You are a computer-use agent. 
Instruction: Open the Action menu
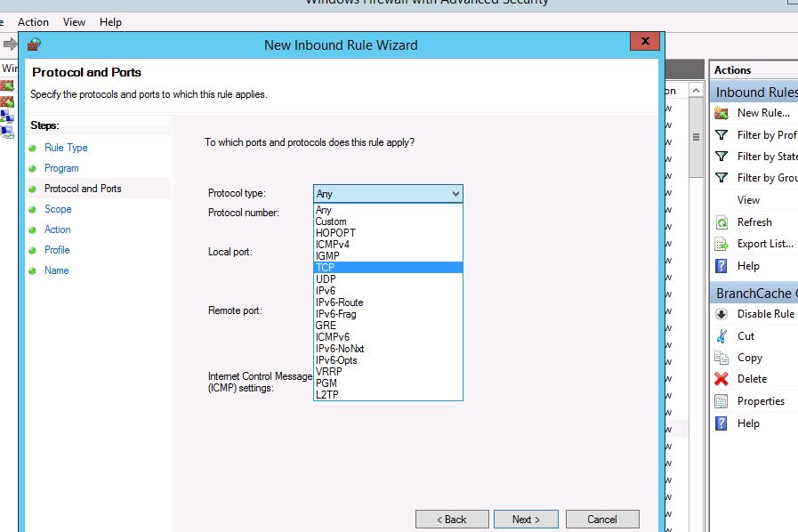coord(34,21)
